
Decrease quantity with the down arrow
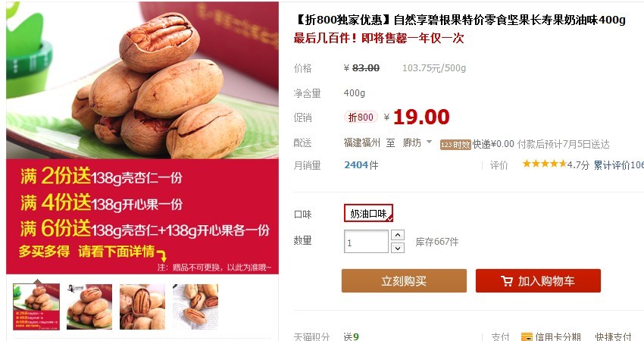pyautogui.click(x=398, y=248)
